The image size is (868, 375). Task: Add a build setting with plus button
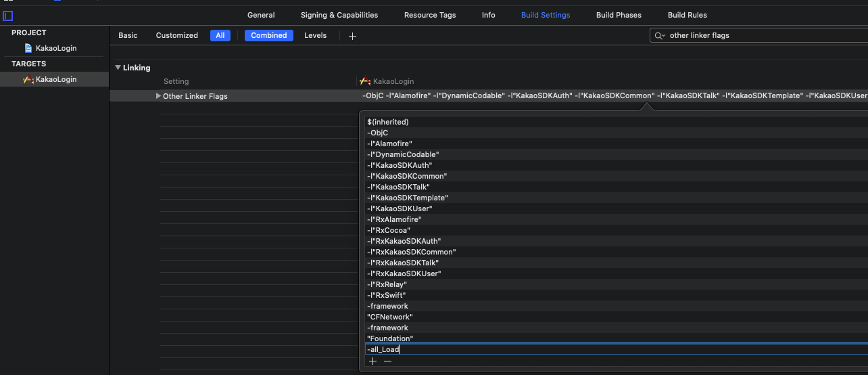click(x=352, y=36)
